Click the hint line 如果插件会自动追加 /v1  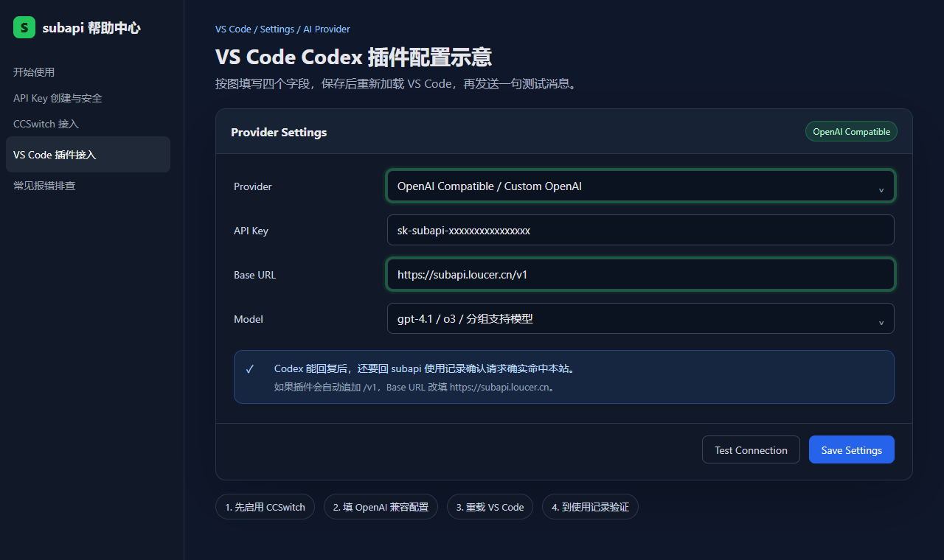coord(414,387)
